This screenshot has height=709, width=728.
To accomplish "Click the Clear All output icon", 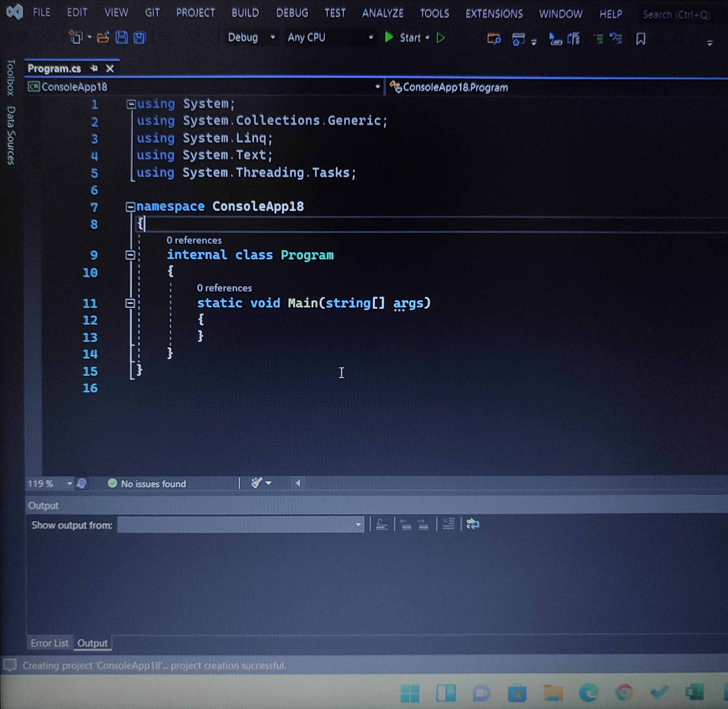I will (x=448, y=524).
